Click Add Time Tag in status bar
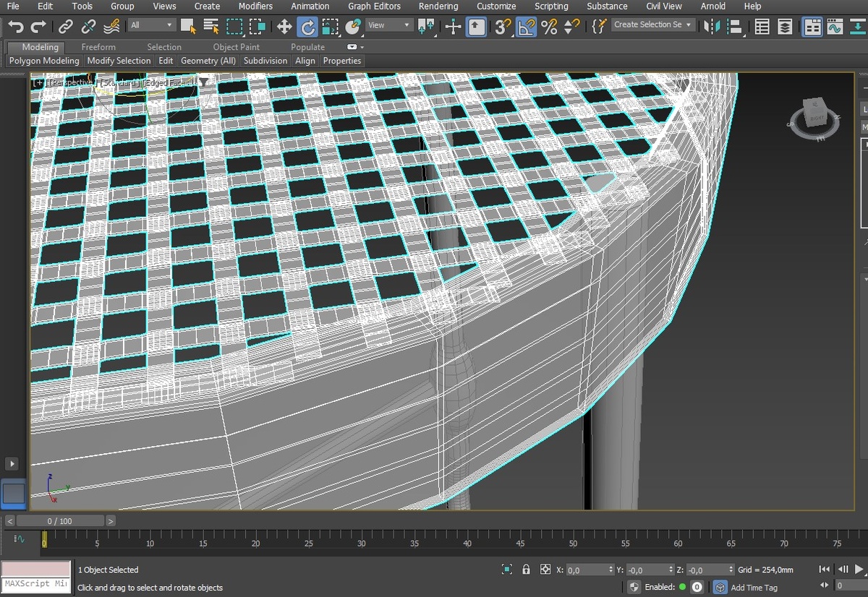868x597 pixels. (754, 588)
